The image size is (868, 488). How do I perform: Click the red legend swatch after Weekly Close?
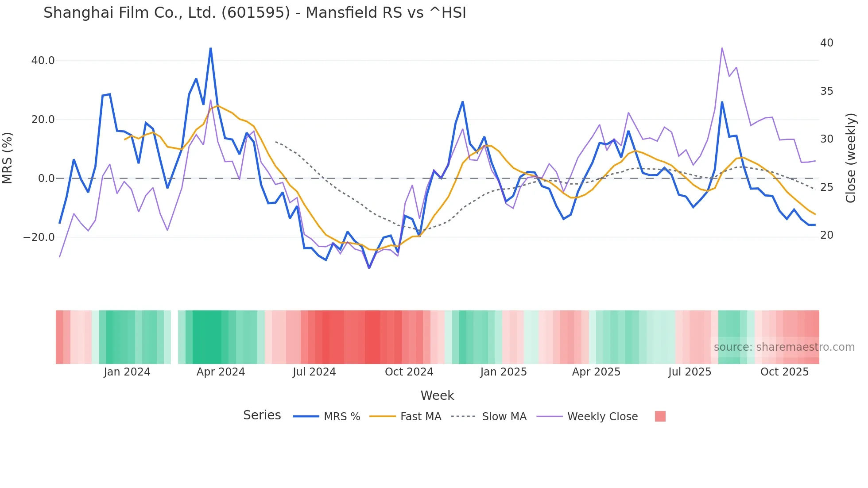click(x=660, y=416)
